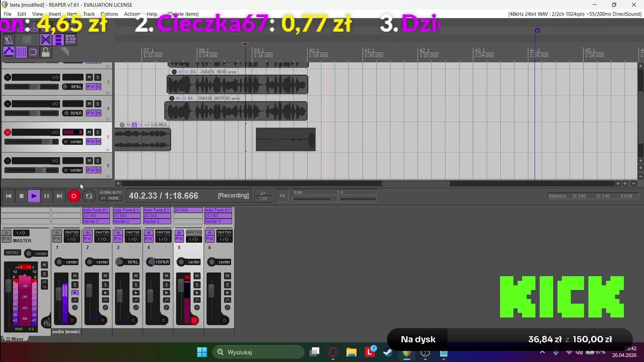The width and height of the screenshot is (644, 362).
Task: Click the Selection start time 37.3.60
Action: click(579, 196)
